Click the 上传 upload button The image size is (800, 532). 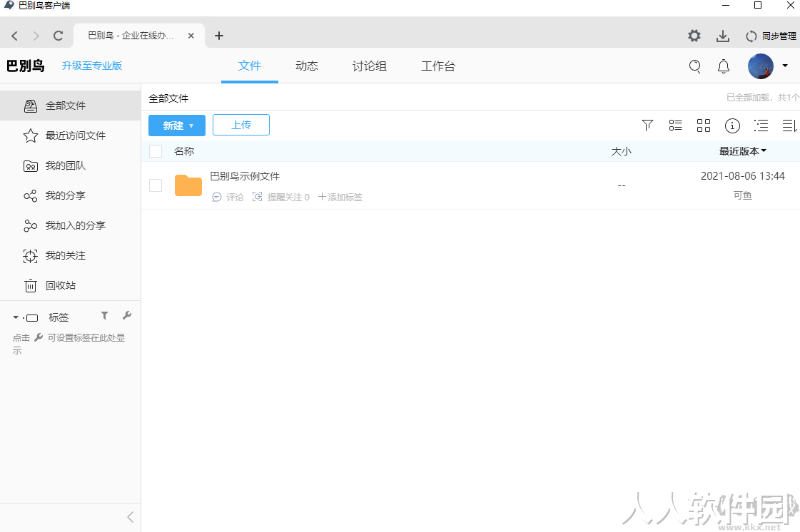[240, 125]
